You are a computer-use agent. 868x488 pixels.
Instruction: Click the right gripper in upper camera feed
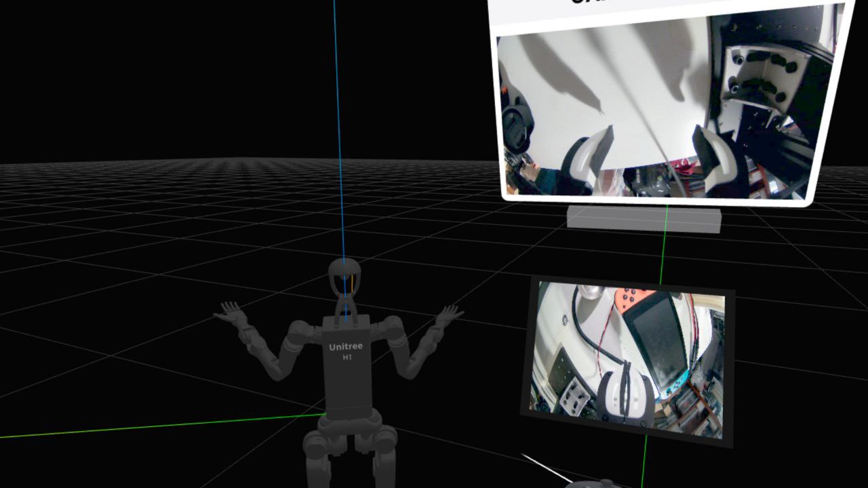(715, 159)
